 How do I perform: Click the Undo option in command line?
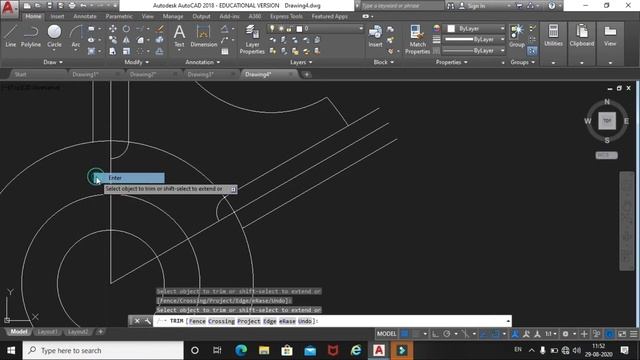tap(305, 321)
